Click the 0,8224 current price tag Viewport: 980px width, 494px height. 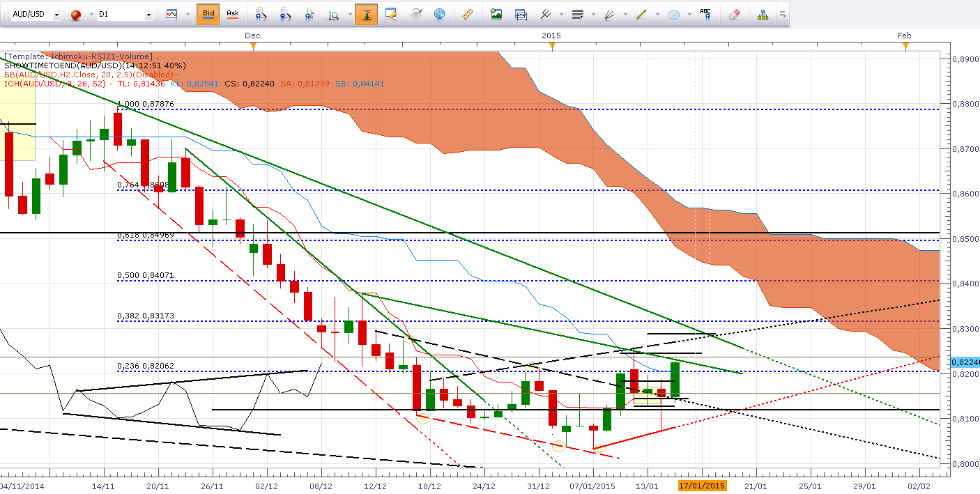pyautogui.click(x=965, y=362)
